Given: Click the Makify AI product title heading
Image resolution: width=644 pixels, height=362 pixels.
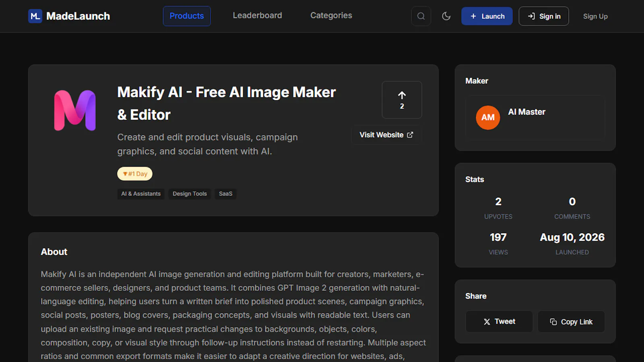Looking at the screenshot, I should [227, 103].
